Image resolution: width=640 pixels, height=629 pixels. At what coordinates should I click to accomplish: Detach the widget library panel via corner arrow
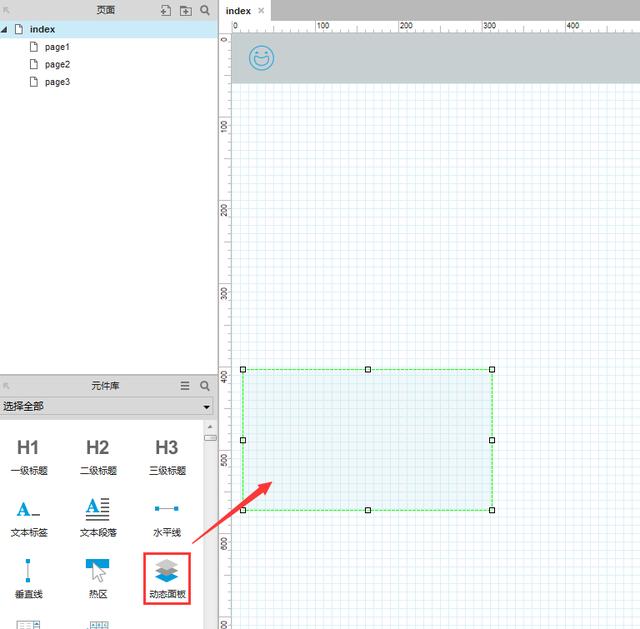point(6,386)
